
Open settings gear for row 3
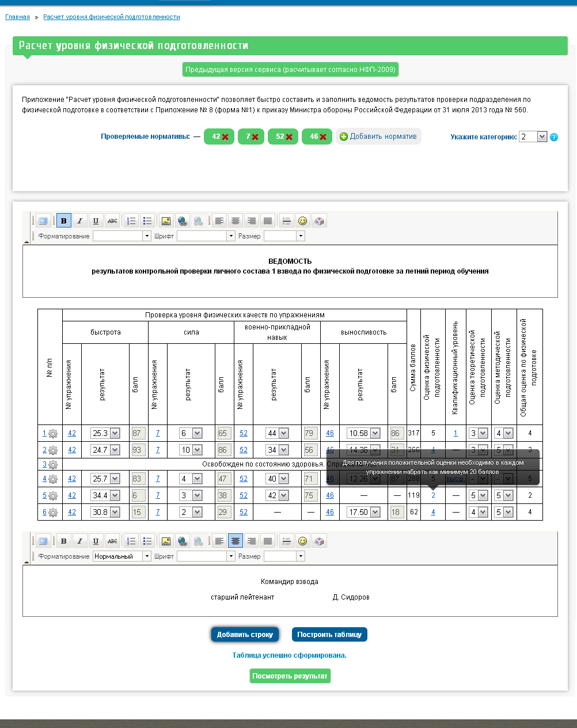[x=53, y=465]
